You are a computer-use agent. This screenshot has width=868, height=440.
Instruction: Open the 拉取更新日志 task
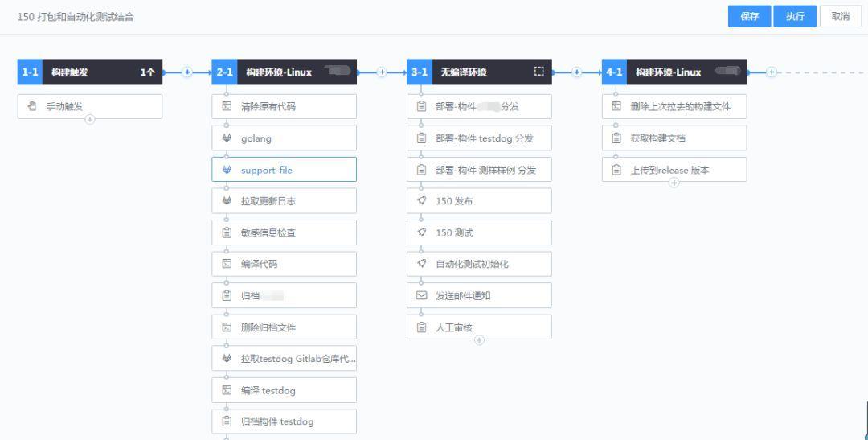(284, 200)
